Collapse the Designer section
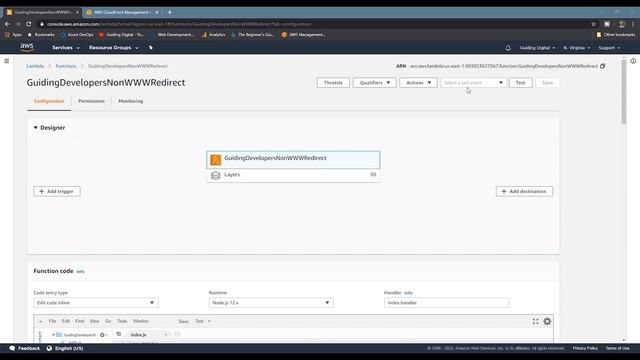The width and height of the screenshot is (640, 360). [36, 128]
